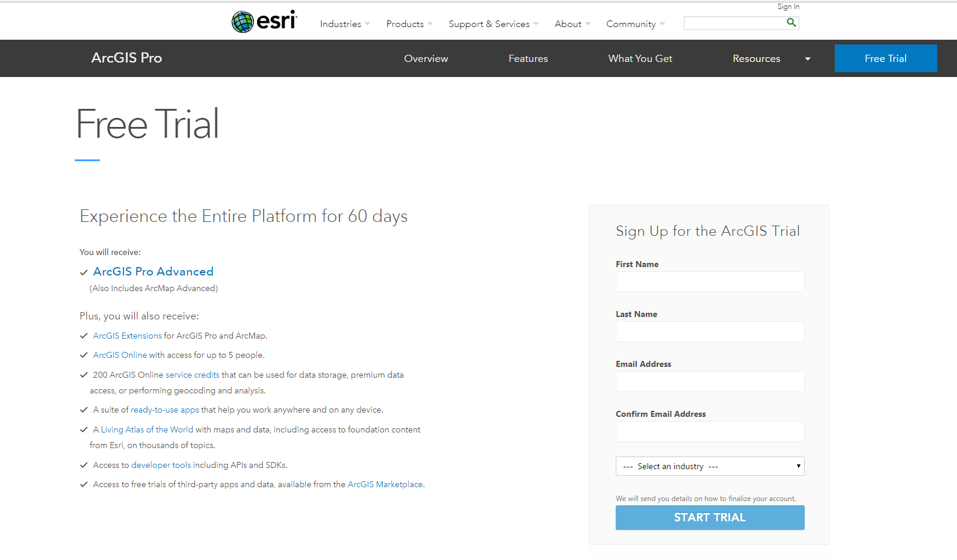The width and height of the screenshot is (957, 560).
Task: Click the Sign In link
Action: [x=788, y=7]
